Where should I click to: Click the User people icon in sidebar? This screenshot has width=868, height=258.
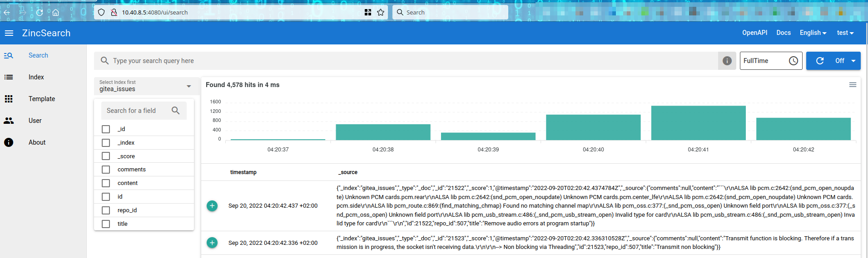[x=9, y=121]
